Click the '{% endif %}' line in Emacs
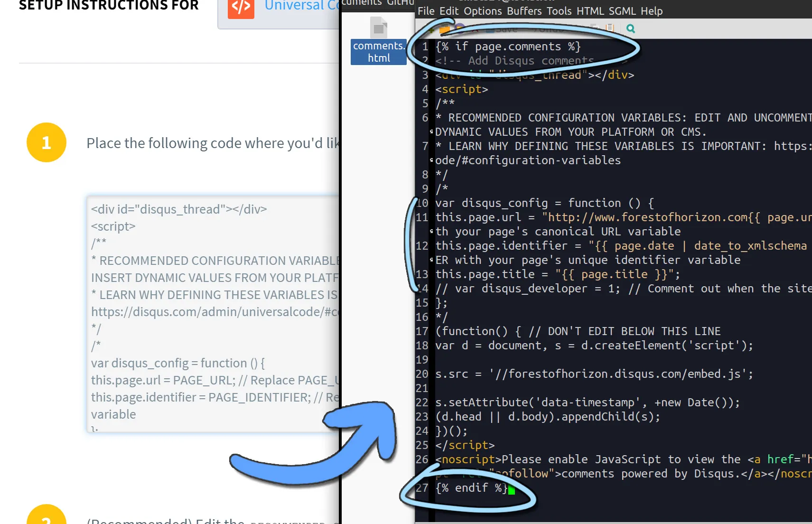The image size is (812, 524). coord(471,488)
